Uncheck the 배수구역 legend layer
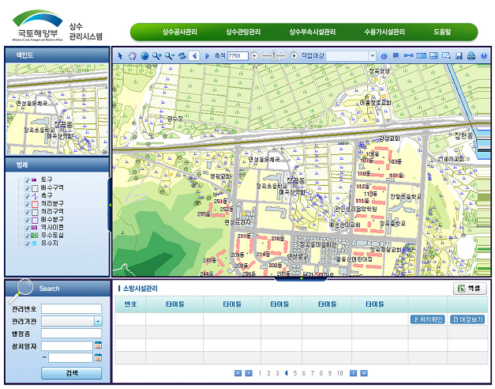The height and width of the screenshot is (389, 495). [28, 188]
